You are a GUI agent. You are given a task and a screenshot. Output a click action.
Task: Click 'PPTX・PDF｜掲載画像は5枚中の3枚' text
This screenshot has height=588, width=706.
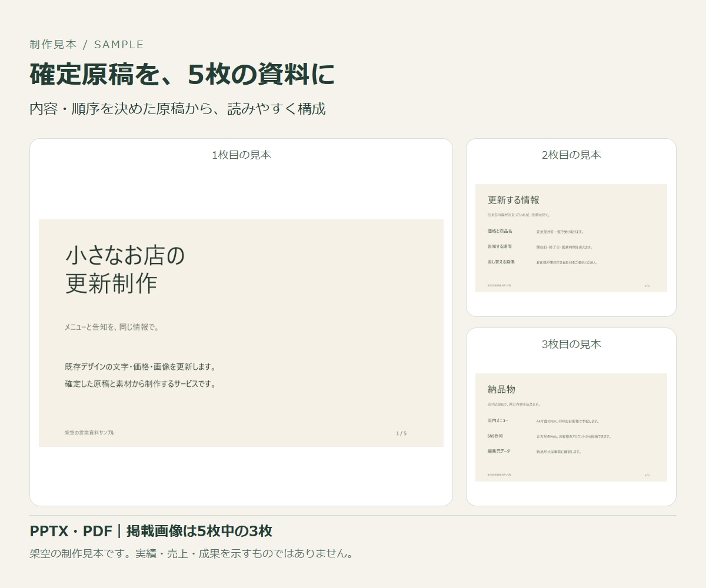coord(151,532)
